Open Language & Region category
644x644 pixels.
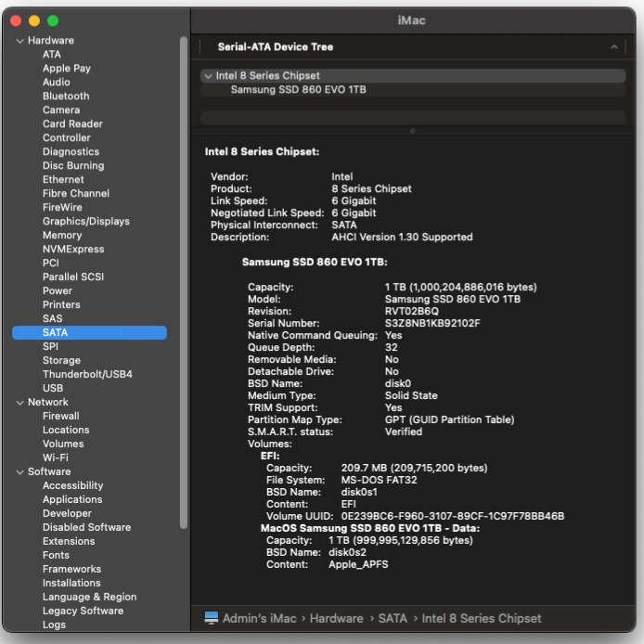pyautogui.click(x=89, y=598)
